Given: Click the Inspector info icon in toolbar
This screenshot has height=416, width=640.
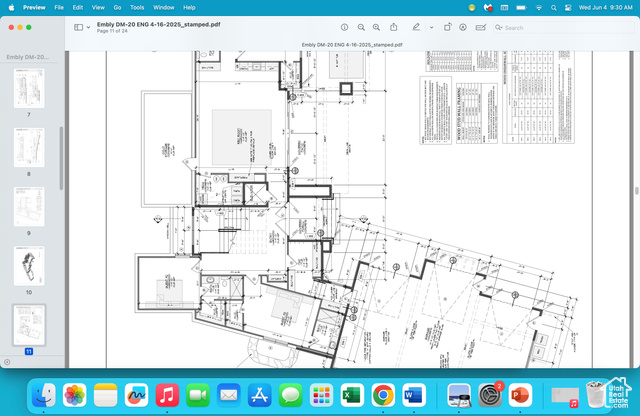Looking at the screenshot, I should (344, 27).
